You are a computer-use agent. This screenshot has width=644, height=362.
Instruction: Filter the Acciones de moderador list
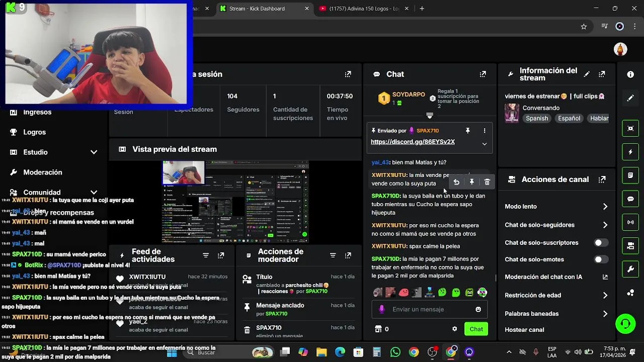coord(333,255)
